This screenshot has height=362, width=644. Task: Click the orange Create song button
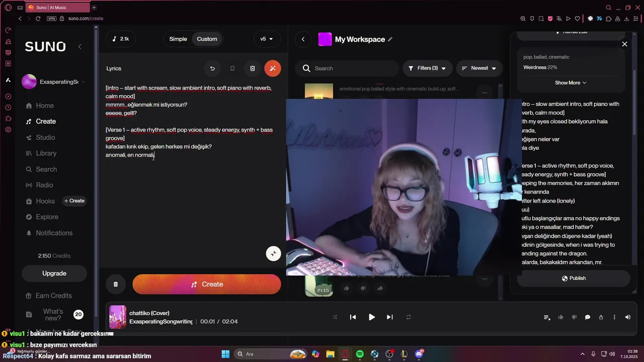click(x=207, y=284)
